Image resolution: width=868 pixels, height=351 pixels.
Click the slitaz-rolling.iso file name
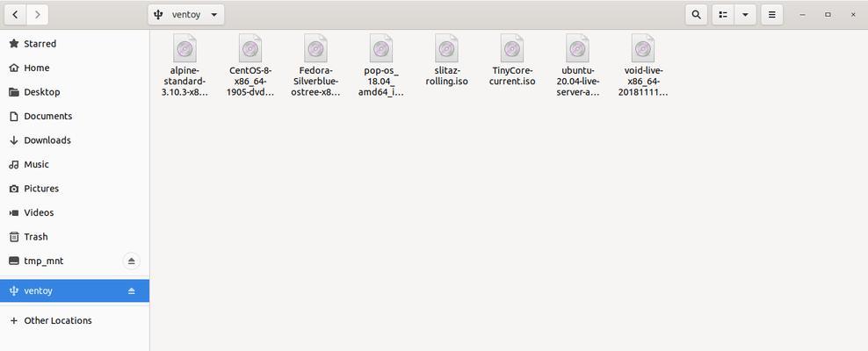446,76
